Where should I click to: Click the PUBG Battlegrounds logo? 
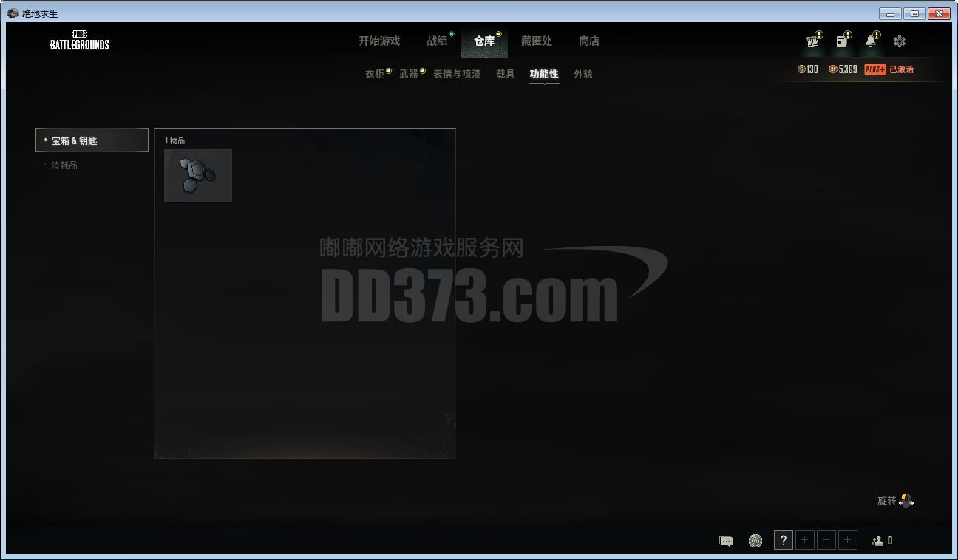pos(80,41)
